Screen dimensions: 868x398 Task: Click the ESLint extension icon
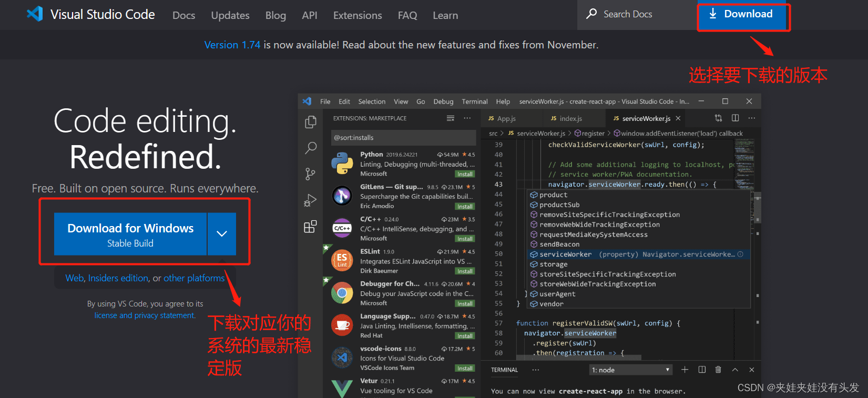click(x=342, y=261)
